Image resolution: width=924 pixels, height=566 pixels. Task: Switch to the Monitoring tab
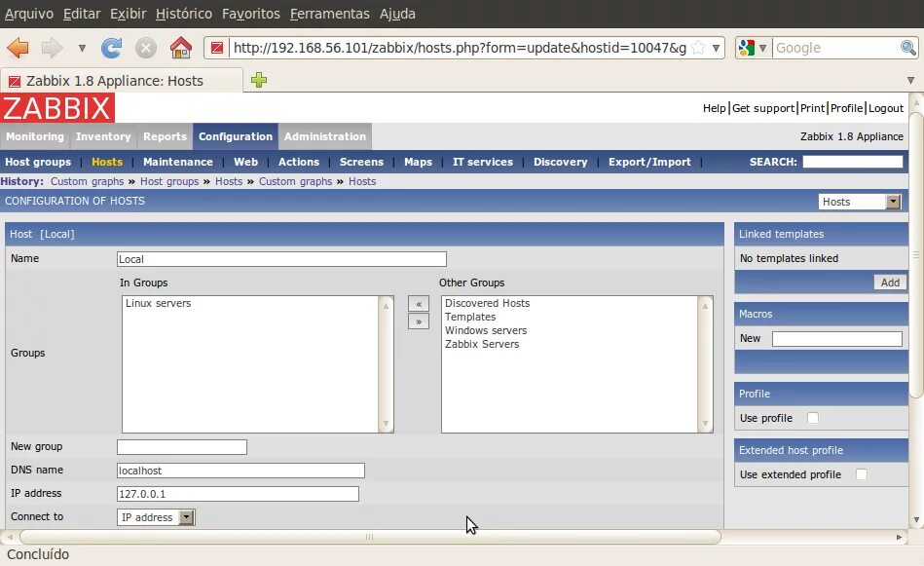coord(35,136)
